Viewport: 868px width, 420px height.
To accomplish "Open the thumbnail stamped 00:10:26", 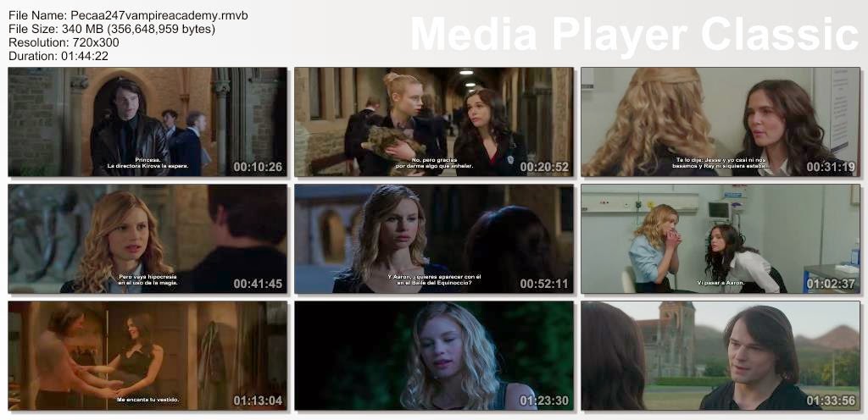I will click(x=147, y=122).
